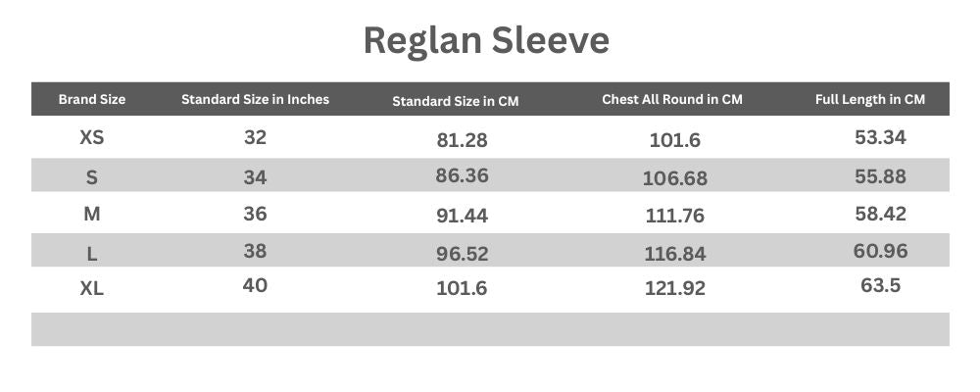The image size is (980, 392).
Task: Select the XL brand size cell
Action: (91, 290)
